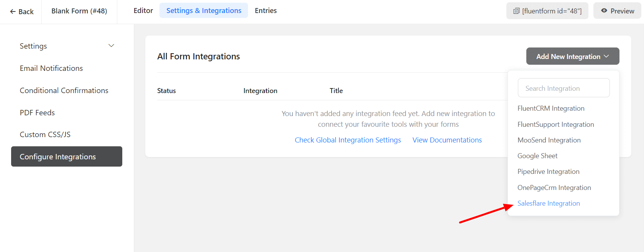Screen dimensions: 644x252
Task: Open the Settings & Integrations tab
Action: pos(204,11)
